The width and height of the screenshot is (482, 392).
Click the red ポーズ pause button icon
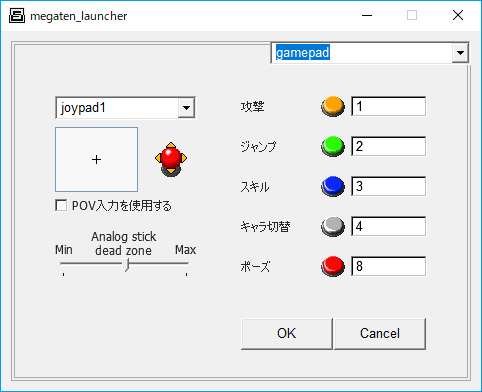point(333,267)
